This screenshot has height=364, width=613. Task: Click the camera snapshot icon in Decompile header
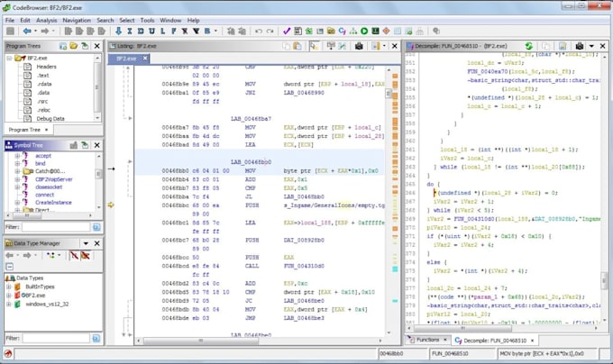point(580,46)
